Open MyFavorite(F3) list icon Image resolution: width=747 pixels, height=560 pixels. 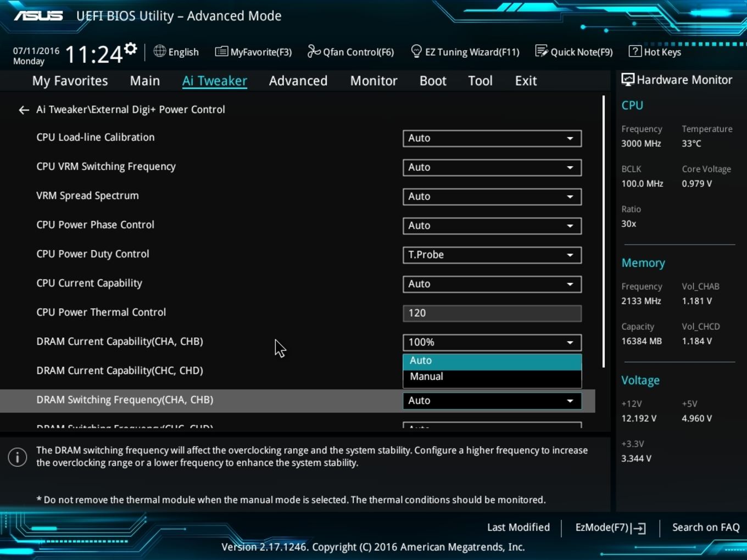221,52
